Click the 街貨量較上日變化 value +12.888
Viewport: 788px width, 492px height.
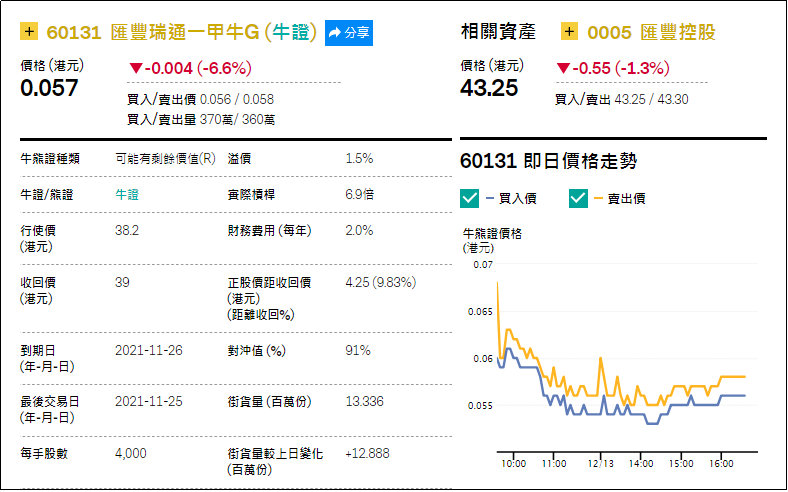click(x=367, y=454)
